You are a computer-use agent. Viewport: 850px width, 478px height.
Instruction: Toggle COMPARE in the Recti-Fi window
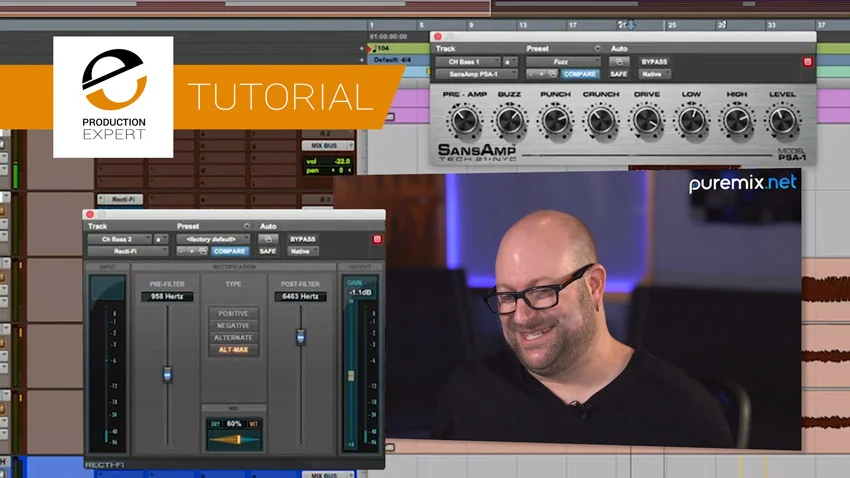[x=229, y=251]
